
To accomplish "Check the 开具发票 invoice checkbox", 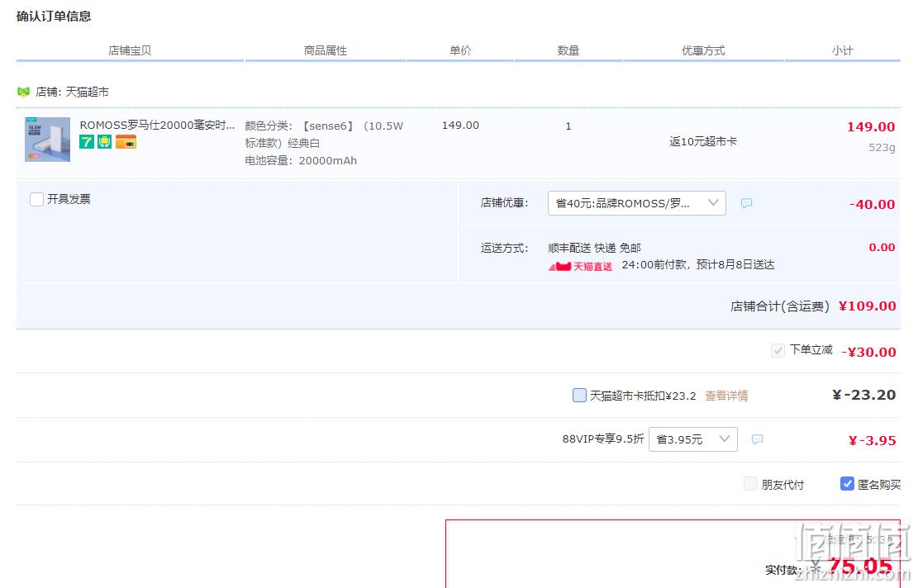I will (x=36, y=200).
